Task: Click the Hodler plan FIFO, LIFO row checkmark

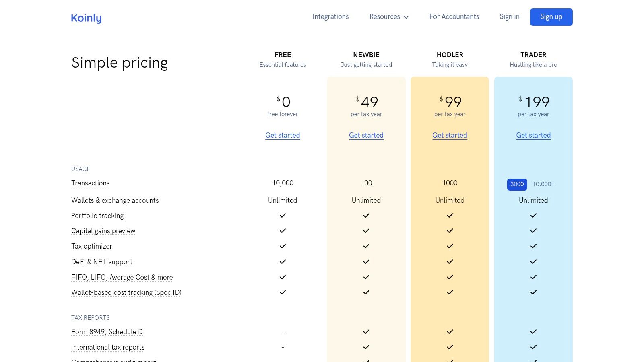Action: point(450,277)
